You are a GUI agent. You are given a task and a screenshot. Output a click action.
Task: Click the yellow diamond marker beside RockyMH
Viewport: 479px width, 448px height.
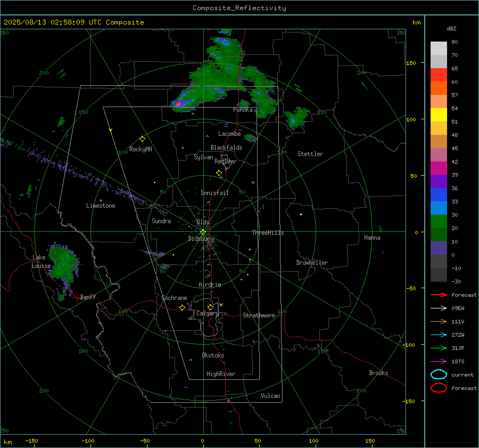pyautogui.click(x=142, y=139)
